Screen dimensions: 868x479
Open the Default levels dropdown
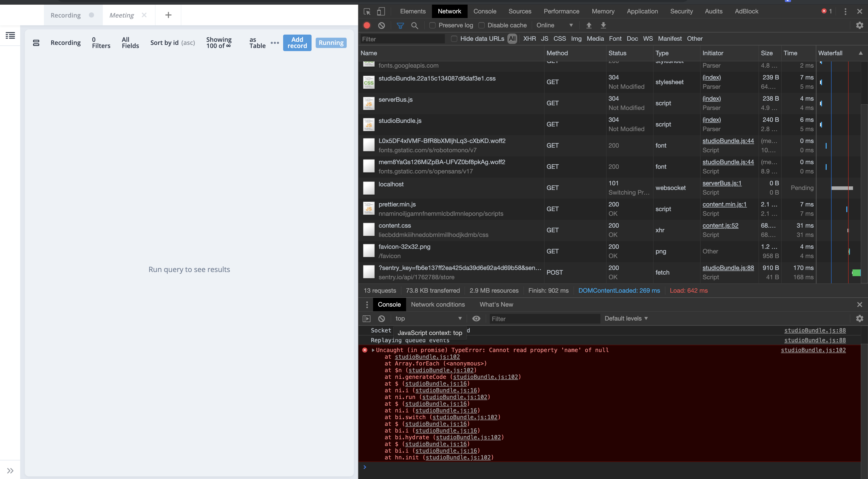tap(626, 318)
